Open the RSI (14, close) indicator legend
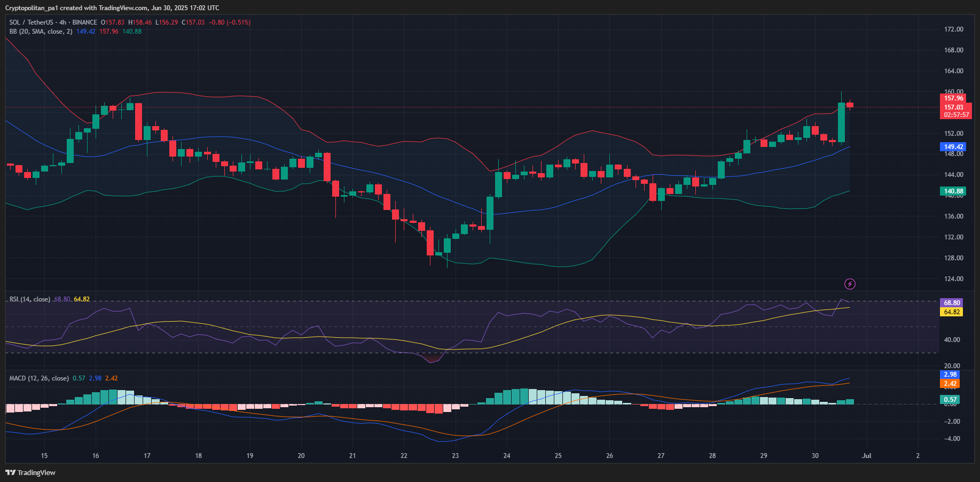The height and width of the screenshot is (482, 980). pos(30,299)
